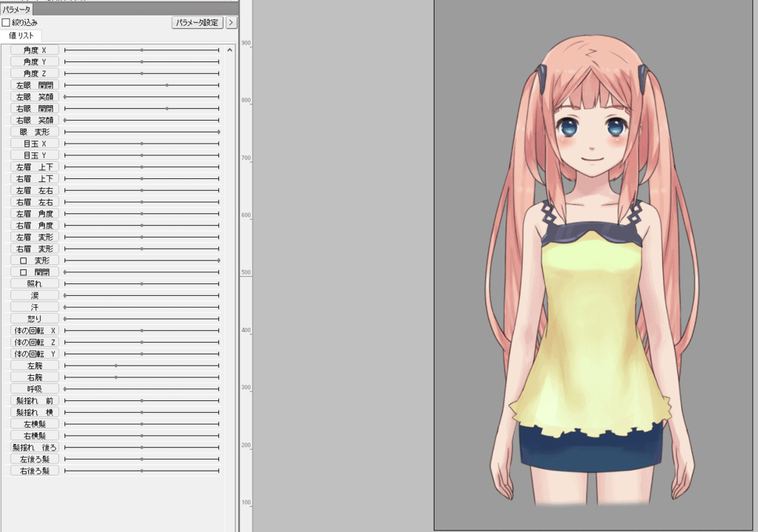This screenshot has height=532, width=758.
Task: Open the パラメータ設定 dialog
Action: pyautogui.click(x=197, y=23)
